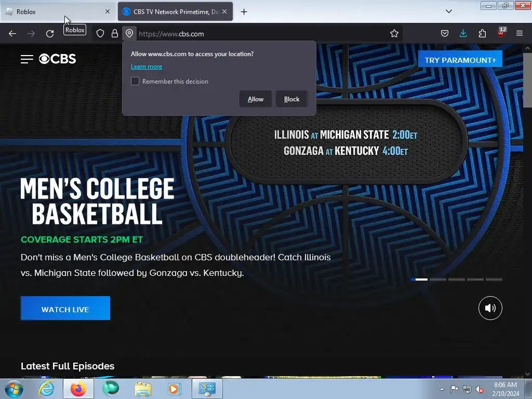Open the Windows Start menu

pyautogui.click(x=14, y=389)
